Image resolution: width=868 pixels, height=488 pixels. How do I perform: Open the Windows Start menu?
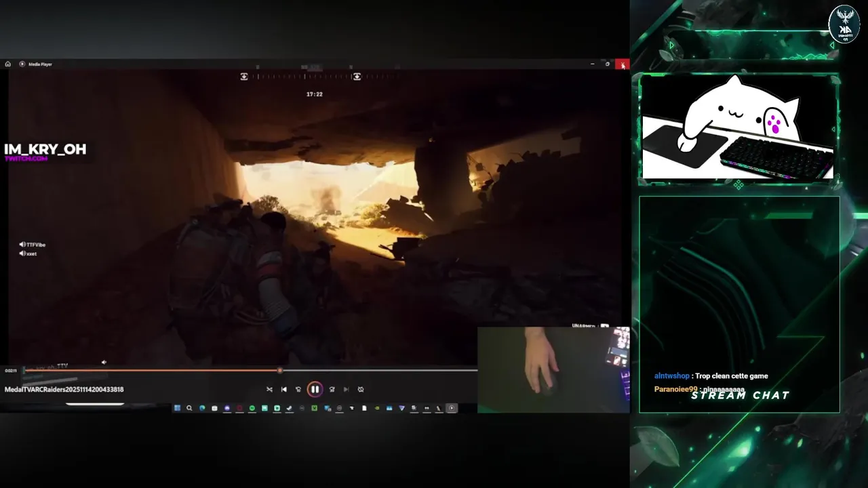click(x=177, y=408)
